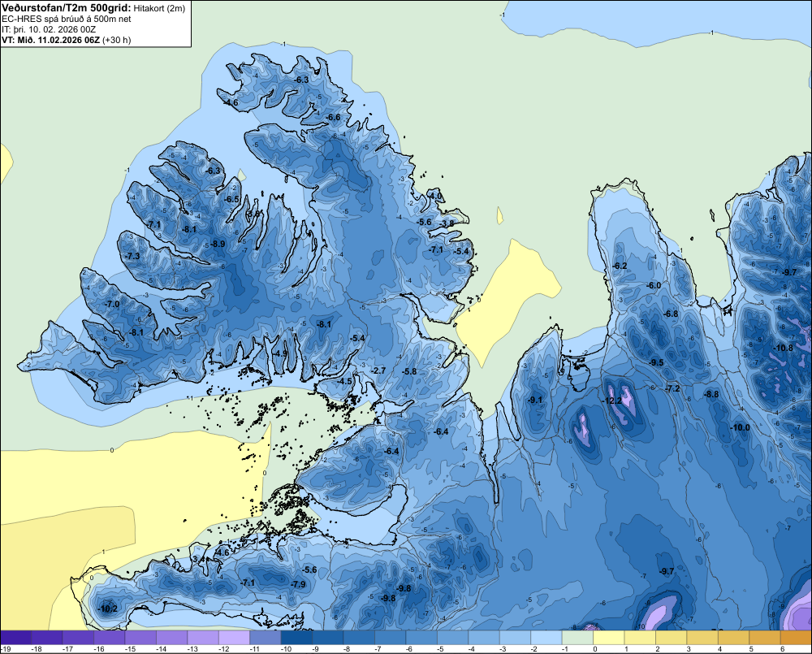Select the legend swatch between -11 and -10
This screenshot has width=812, height=654.
coord(266,638)
